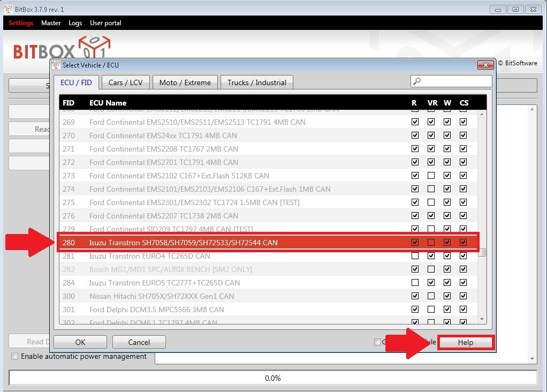
Task: Switch to the Trucks / Industrial tab
Action: coord(257,82)
